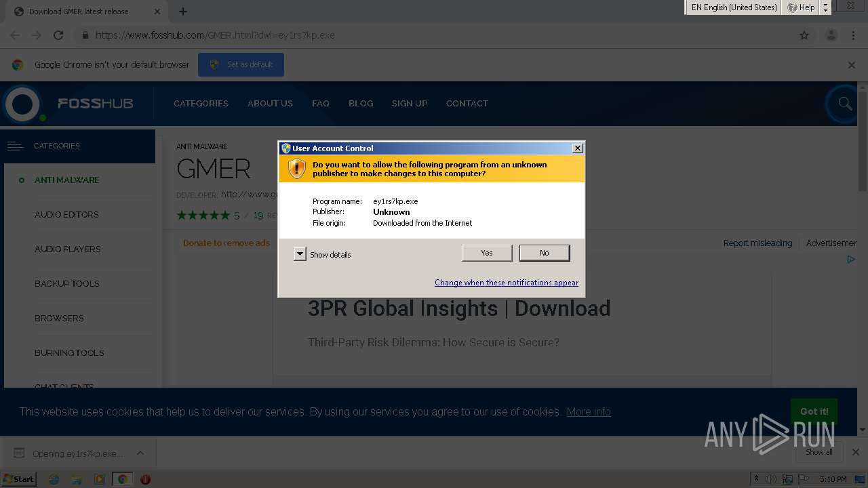Expand Show details arrow in UAC dialog
This screenshot has height=488, width=868.
(300, 254)
